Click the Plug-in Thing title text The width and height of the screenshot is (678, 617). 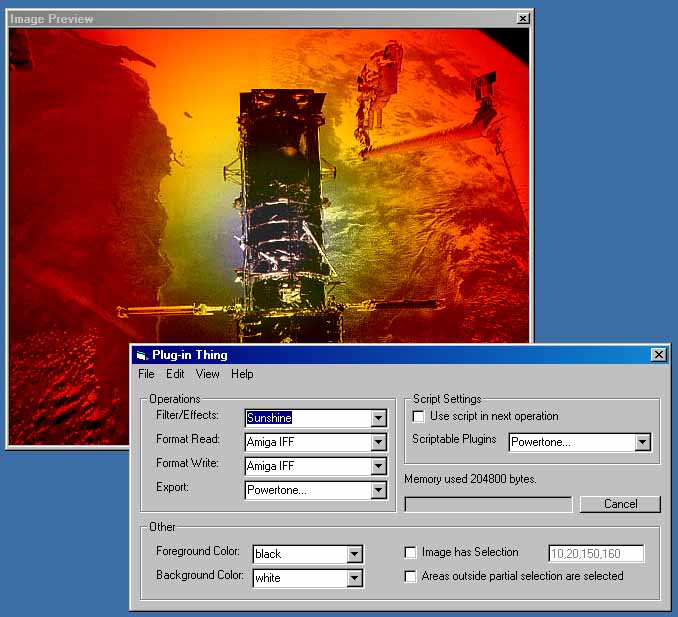pyautogui.click(x=190, y=355)
